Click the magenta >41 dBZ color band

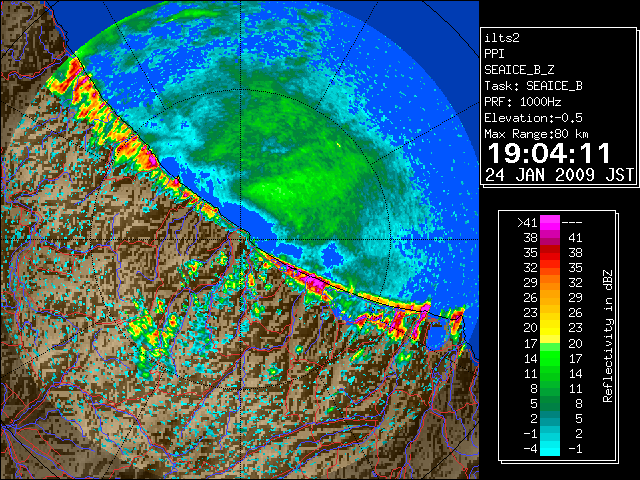(x=550, y=223)
